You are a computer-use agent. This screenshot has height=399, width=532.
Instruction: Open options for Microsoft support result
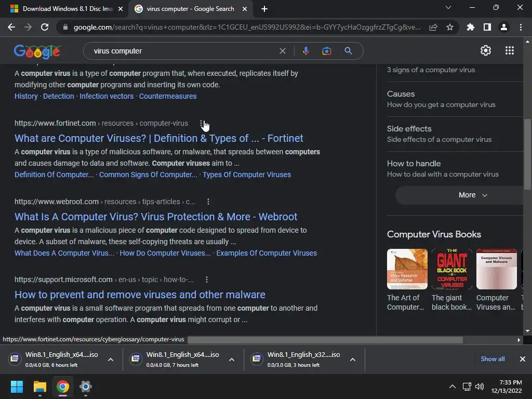tap(207, 280)
